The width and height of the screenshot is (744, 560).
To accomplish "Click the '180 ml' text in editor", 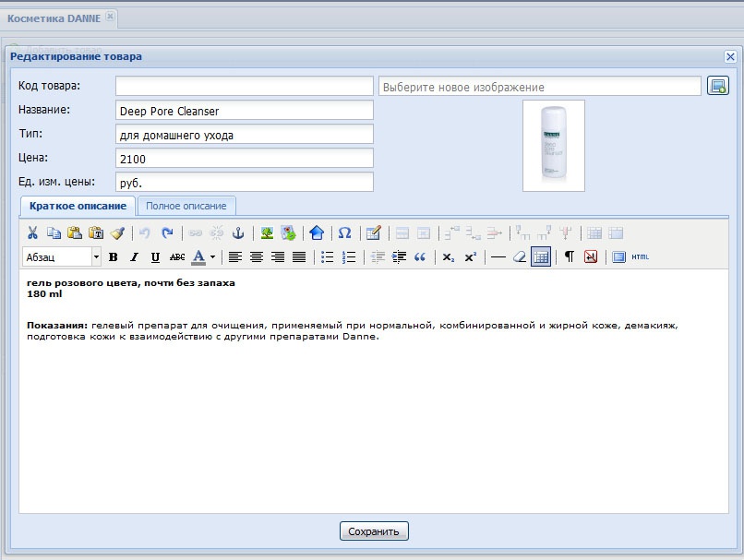I will (x=44, y=294).
